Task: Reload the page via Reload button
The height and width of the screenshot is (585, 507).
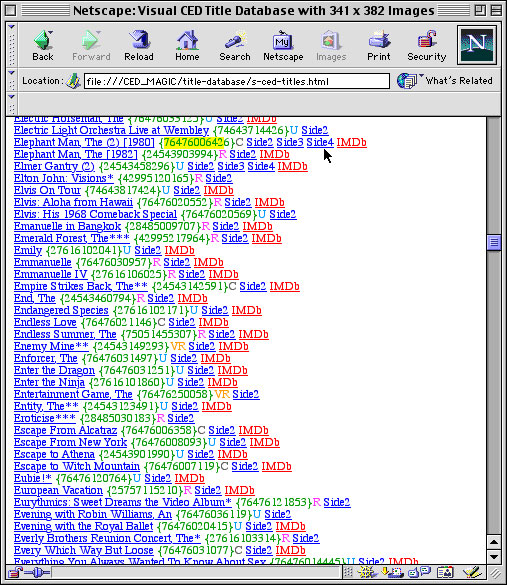Action: [x=139, y=46]
